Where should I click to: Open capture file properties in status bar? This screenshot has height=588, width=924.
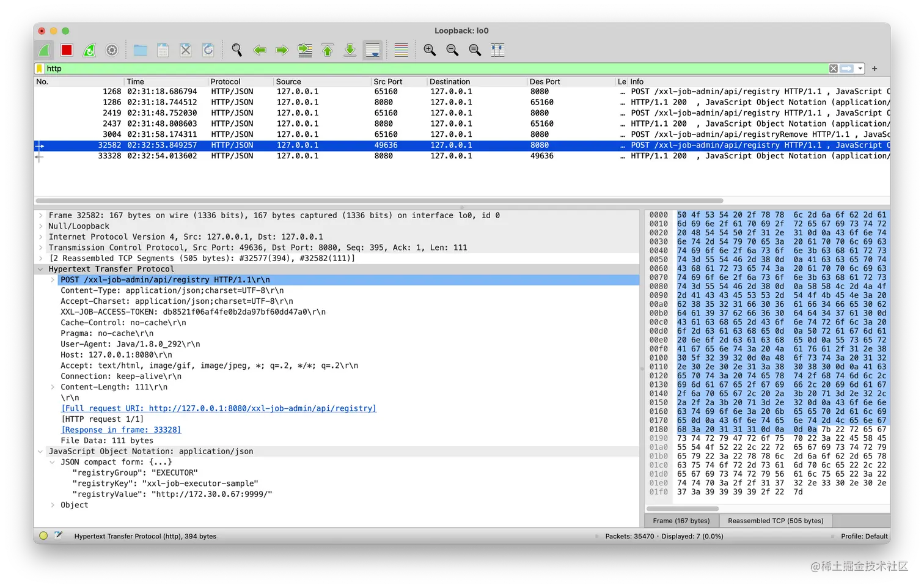[x=59, y=535]
